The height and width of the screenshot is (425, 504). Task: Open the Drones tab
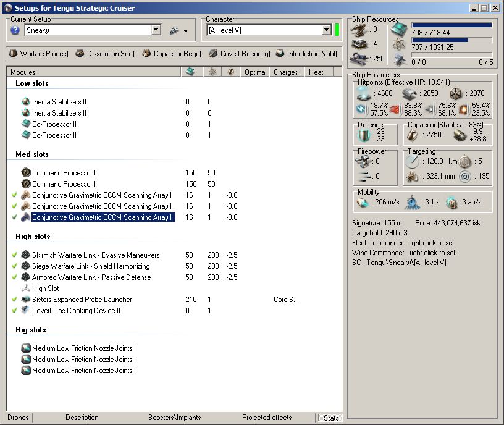click(18, 418)
